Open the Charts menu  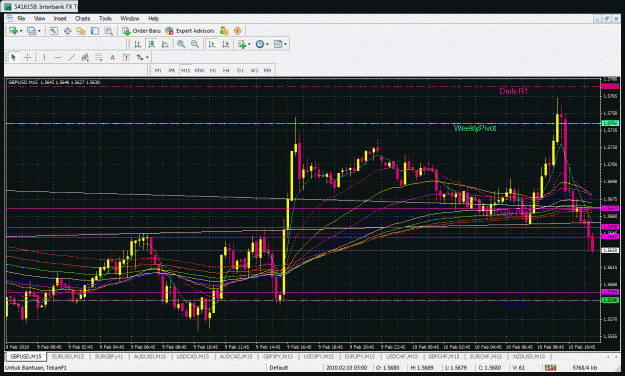click(x=83, y=18)
